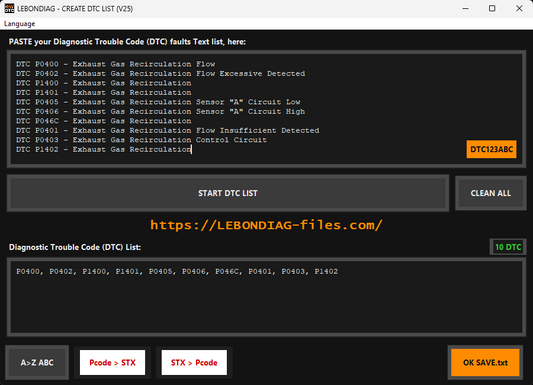Close the LEBONDIAG window

pyautogui.click(x=519, y=8)
